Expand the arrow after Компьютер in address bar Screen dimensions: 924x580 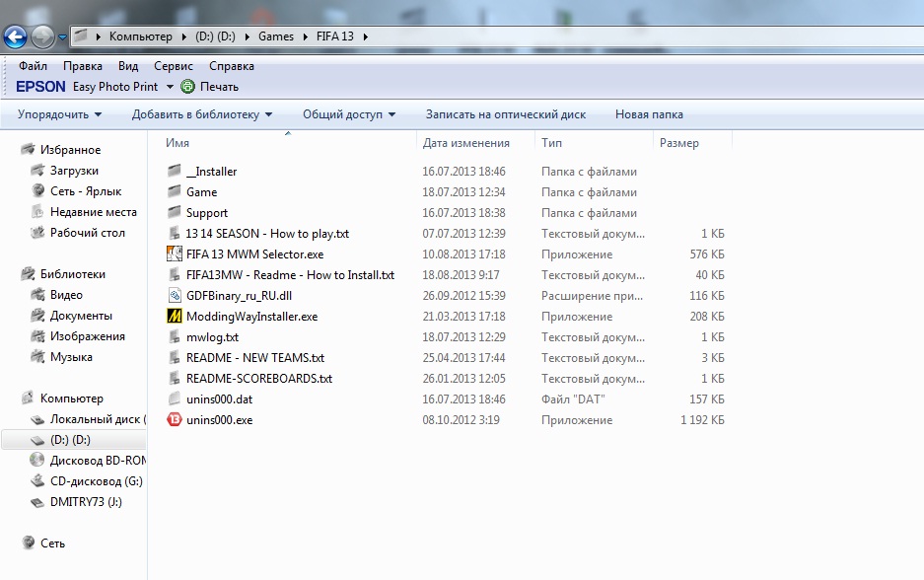point(183,36)
